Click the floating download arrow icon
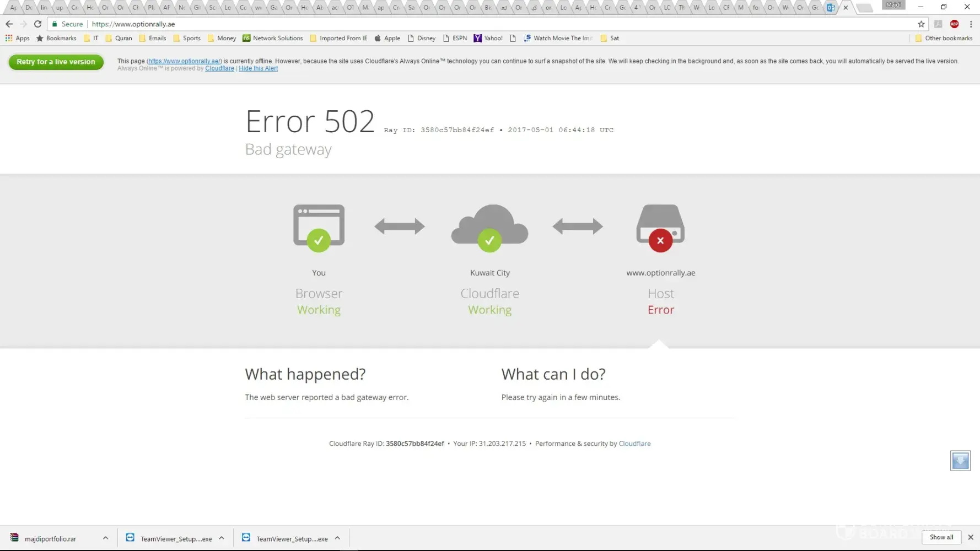The height and width of the screenshot is (551, 980). 960,461
